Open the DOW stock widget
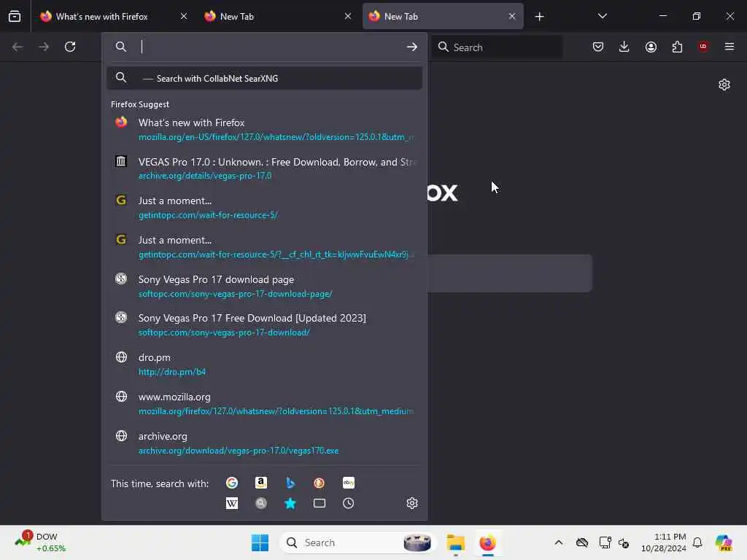The height and width of the screenshot is (560, 747). point(41,542)
